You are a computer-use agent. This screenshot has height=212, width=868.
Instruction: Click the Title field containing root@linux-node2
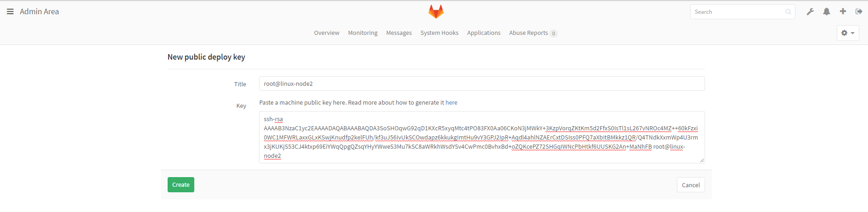tap(481, 84)
